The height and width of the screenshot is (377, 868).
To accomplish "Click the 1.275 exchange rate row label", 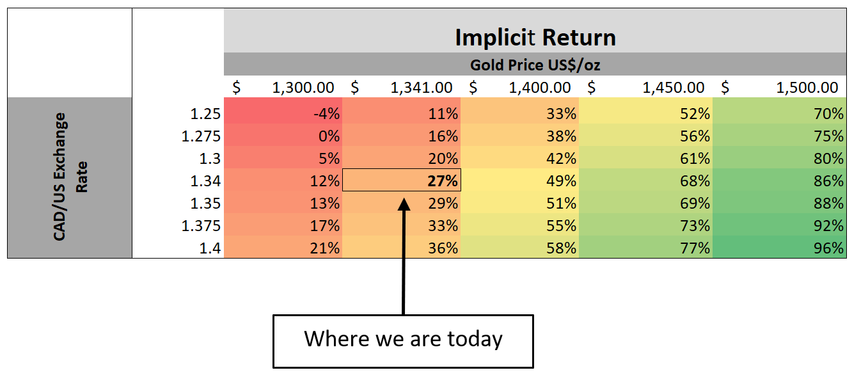I will [201, 136].
